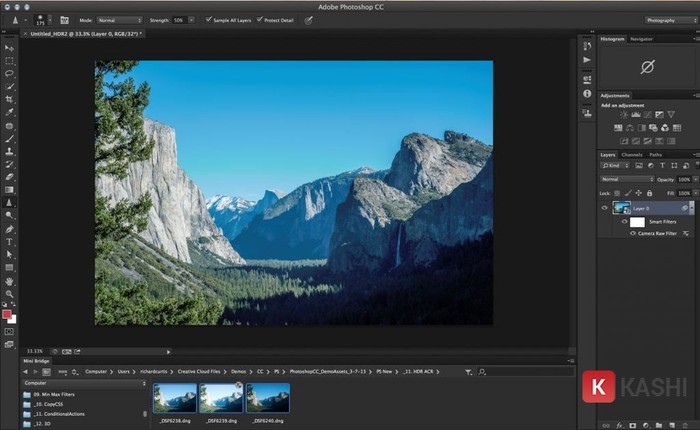Open the Mode dropdown set to Normal
Screen dimensions: 700x430
point(120,20)
